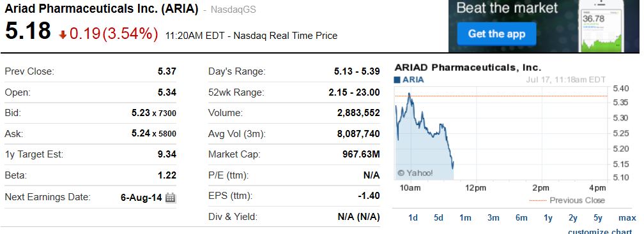Click the Beat the market ad banner text
Image resolution: width=644 pixels, height=234 pixels.
pos(507,8)
